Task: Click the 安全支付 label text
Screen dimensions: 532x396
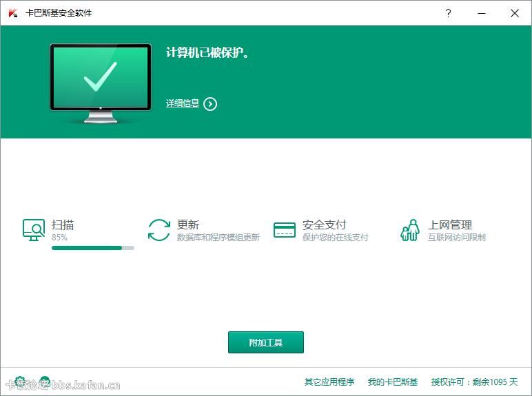Action: 325,225
